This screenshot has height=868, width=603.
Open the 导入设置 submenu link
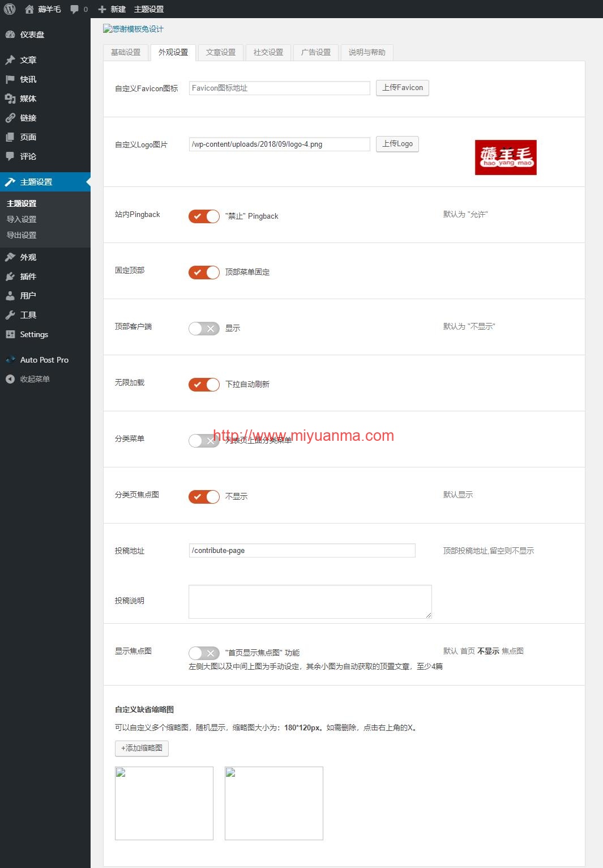(22, 219)
